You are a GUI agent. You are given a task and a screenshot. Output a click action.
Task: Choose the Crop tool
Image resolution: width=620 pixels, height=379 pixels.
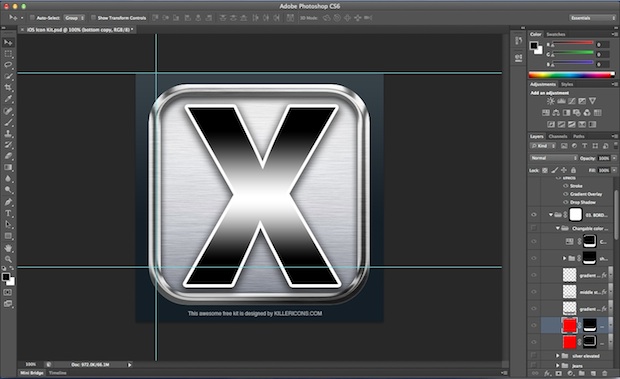8,88
